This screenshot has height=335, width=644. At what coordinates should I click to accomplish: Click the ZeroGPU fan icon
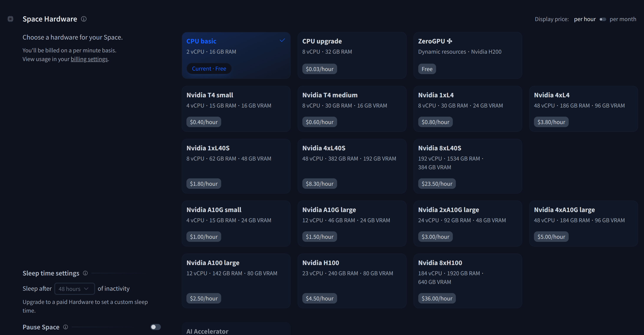tap(450, 41)
